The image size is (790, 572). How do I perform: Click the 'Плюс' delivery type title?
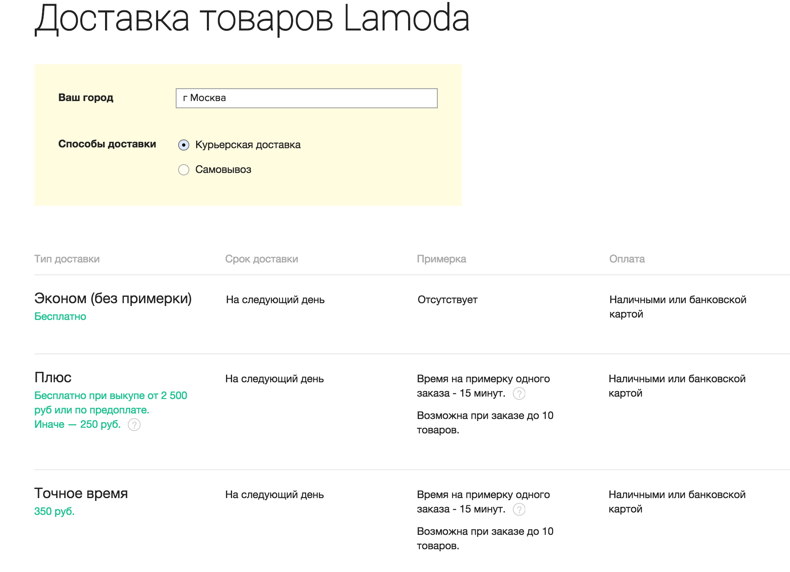point(53,378)
